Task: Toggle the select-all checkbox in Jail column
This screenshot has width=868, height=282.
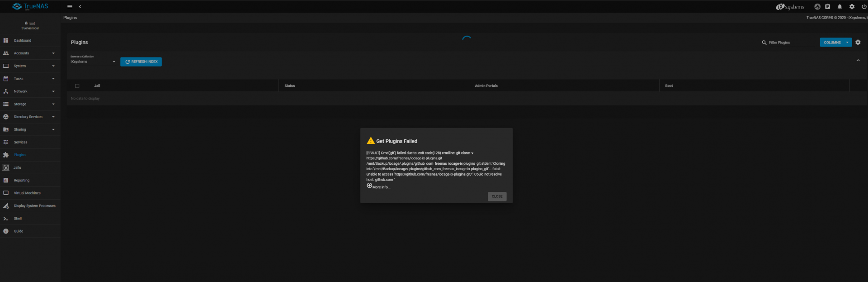Action: point(77,86)
